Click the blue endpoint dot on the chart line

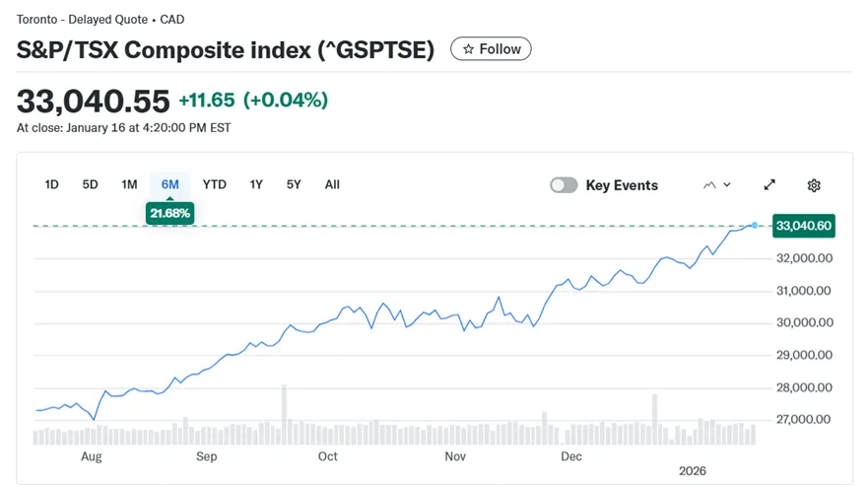pos(755,226)
